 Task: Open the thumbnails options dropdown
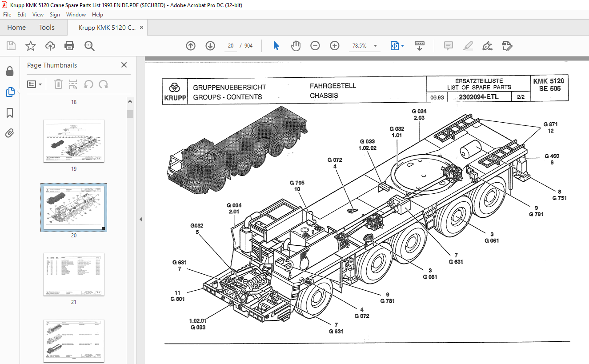(34, 84)
